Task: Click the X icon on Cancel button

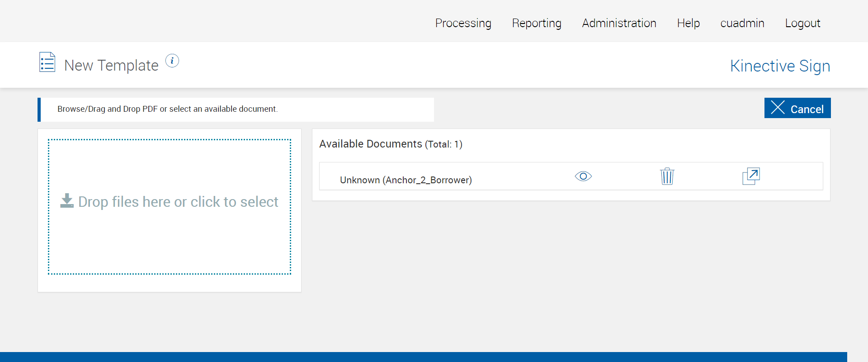Action: pos(778,108)
